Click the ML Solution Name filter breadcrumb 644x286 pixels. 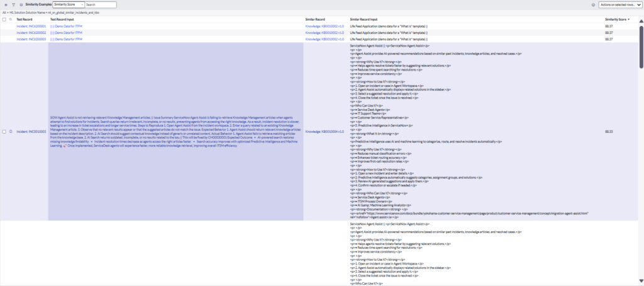coord(54,13)
